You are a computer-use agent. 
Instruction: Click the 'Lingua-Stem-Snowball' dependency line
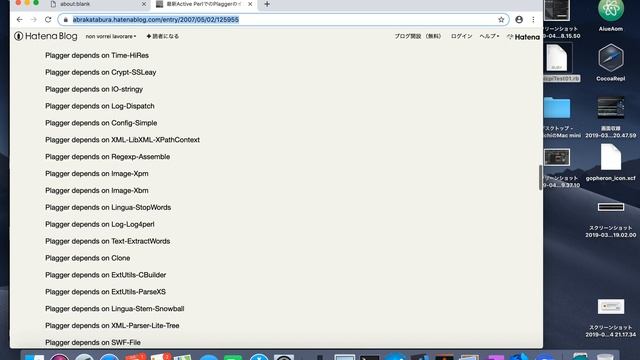tap(115, 309)
